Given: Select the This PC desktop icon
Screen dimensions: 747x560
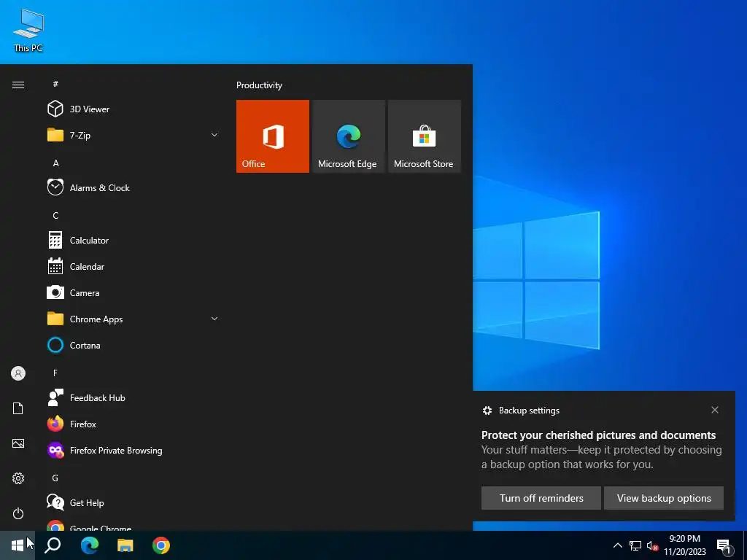Looking at the screenshot, I should click(28, 30).
